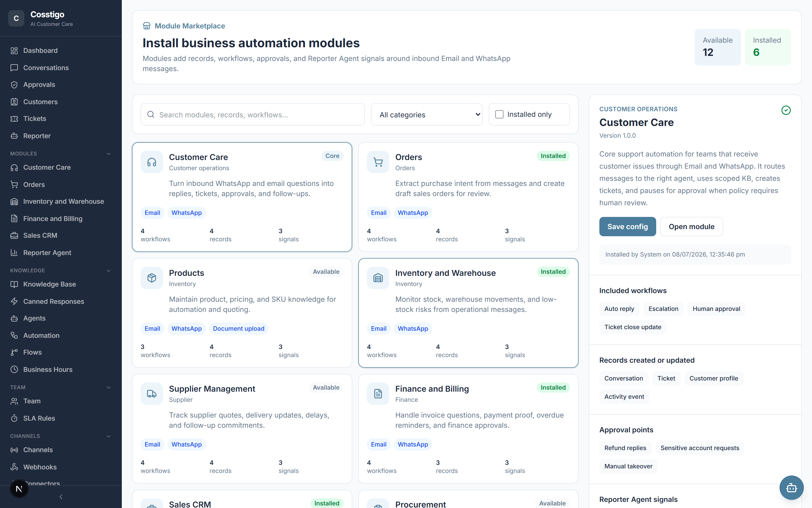
Task: Click the SLA Rules timer icon
Action: pos(14,418)
